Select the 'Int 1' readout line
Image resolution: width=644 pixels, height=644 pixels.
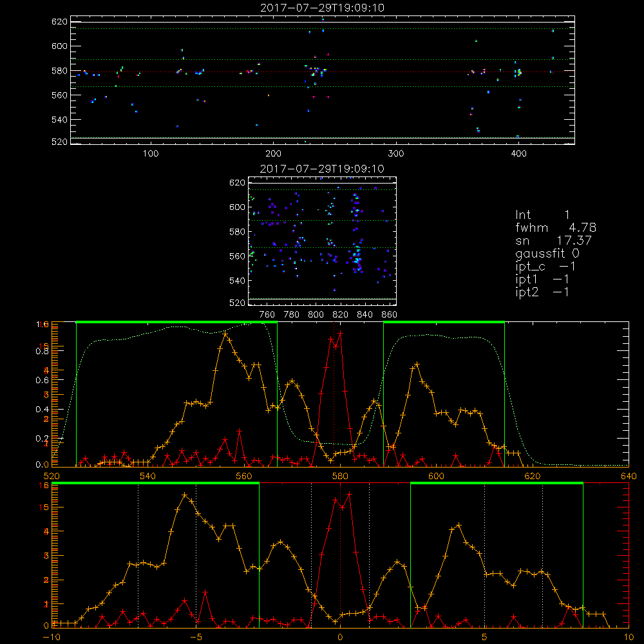click(x=543, y=215)
